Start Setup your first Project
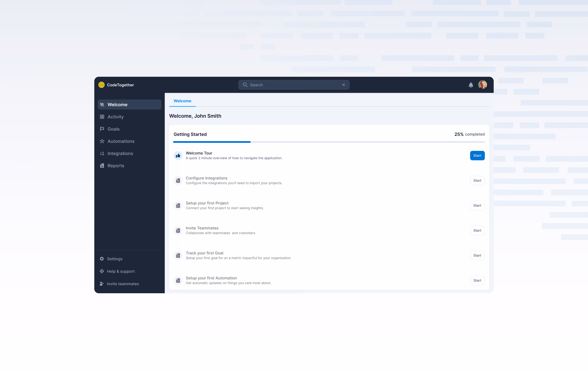The height and width of the screenshot is (370, 588). (477, 206)
